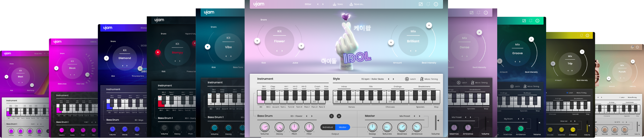The width and height of the screenshot is (644, 138).
Task: Go to previous preset before Glitter
Action: click(x=318, y=4)
